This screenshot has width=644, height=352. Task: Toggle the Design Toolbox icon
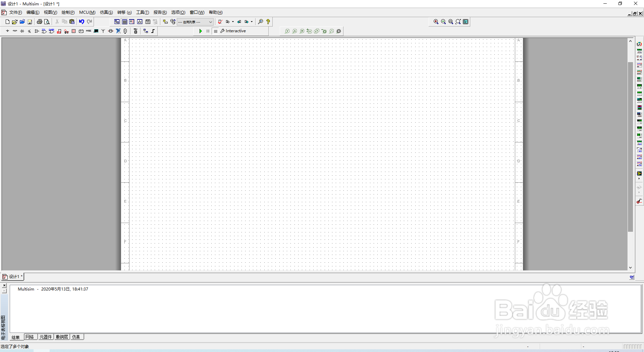click(x=117, y=22)
